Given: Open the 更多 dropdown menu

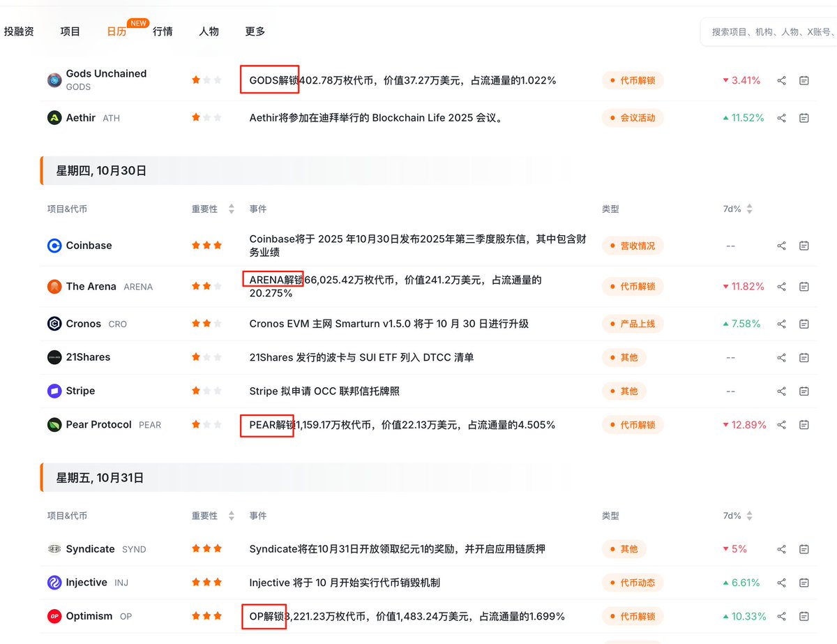Looking at the screenshot, I should pos(255,31).
